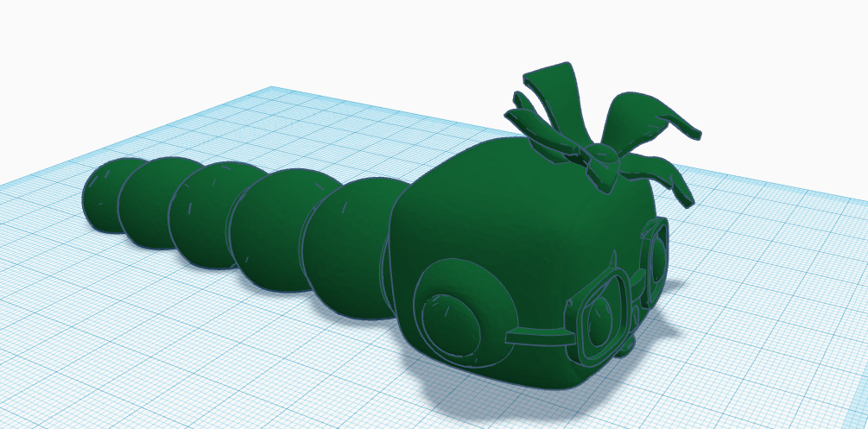
Task: Select the tail-end sphere of the caterpillar
Action: point(99,195)
